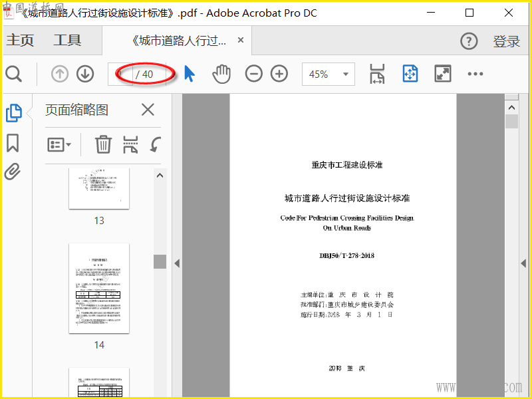Show more tools via the ellipsis

tap(475, 74)
